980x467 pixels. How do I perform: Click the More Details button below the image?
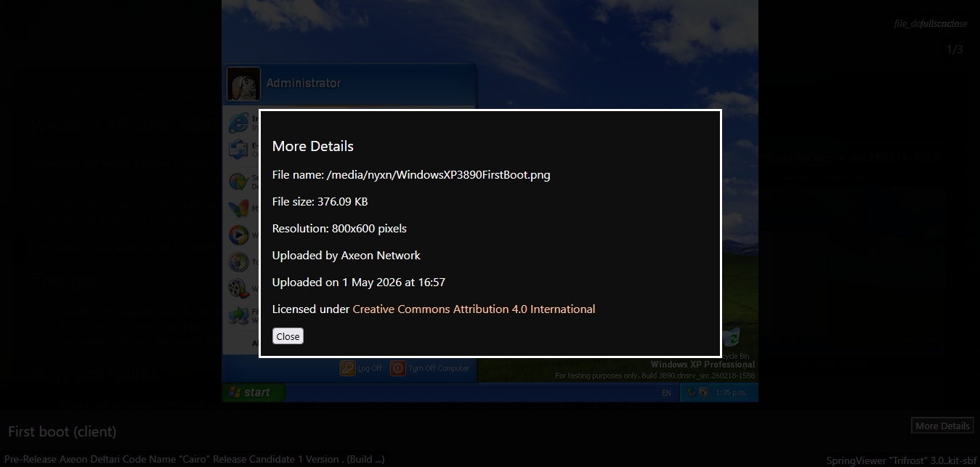(942, 426)
